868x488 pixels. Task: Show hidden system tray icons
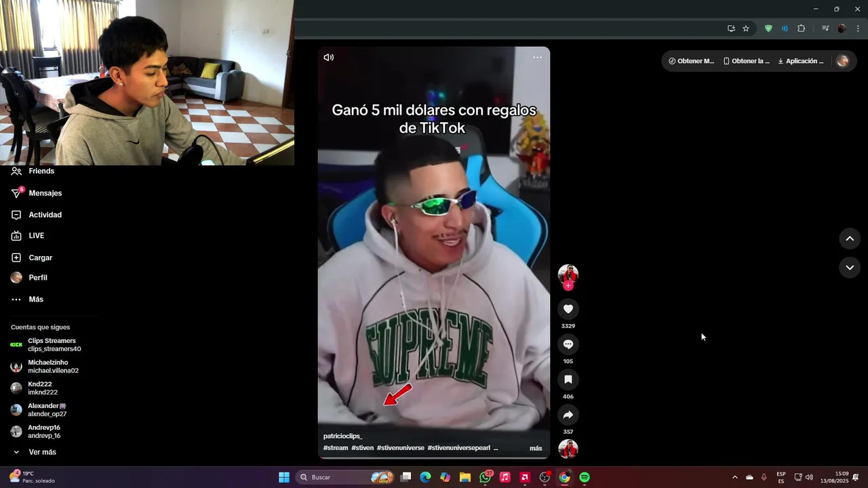click(734, 477)
